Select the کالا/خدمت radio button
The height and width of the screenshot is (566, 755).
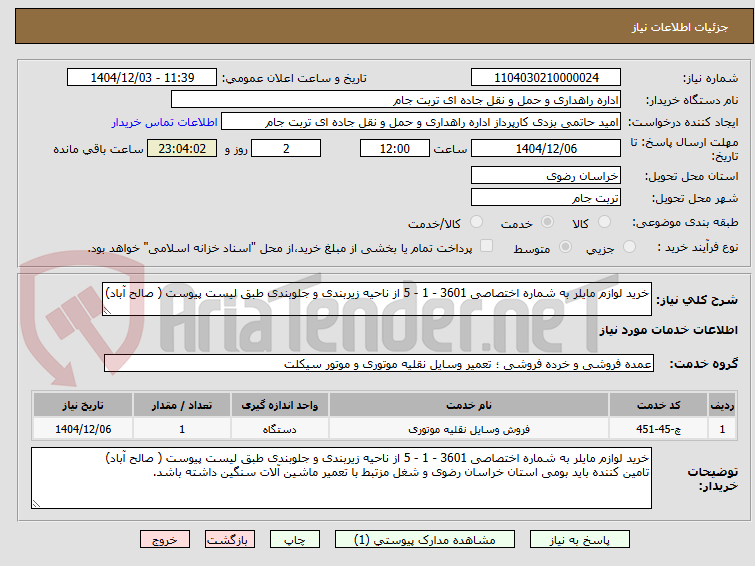476,222
